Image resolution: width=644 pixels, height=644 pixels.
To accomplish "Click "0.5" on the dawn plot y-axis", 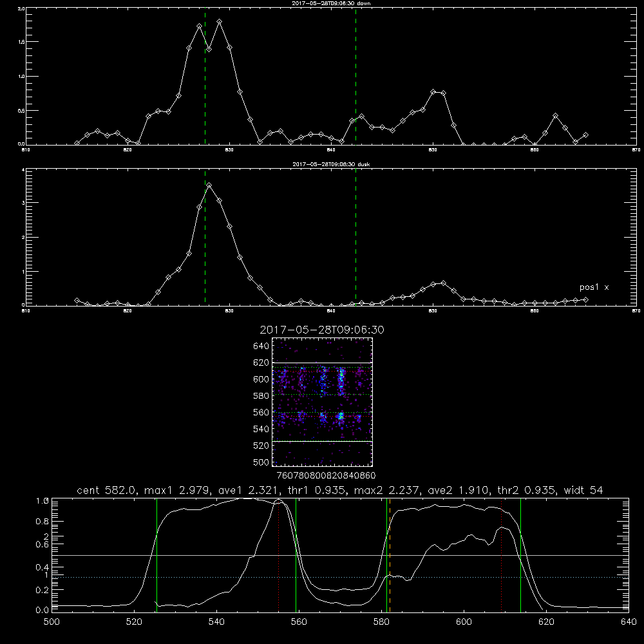I will (x=20, y=111).
